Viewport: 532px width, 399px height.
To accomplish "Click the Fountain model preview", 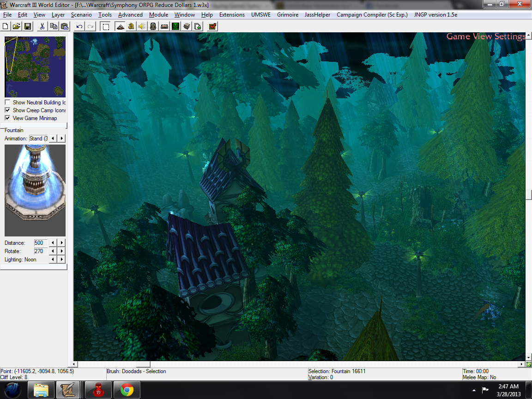I will [35, 190].
